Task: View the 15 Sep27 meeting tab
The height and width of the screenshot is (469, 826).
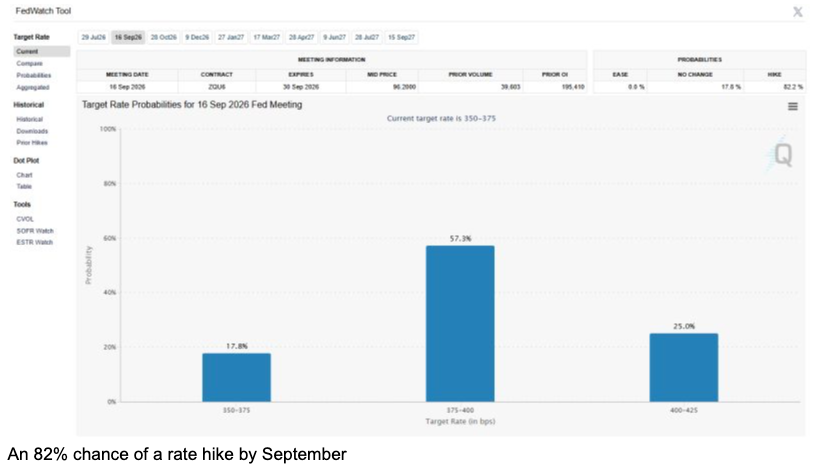Action: (401, 37)
